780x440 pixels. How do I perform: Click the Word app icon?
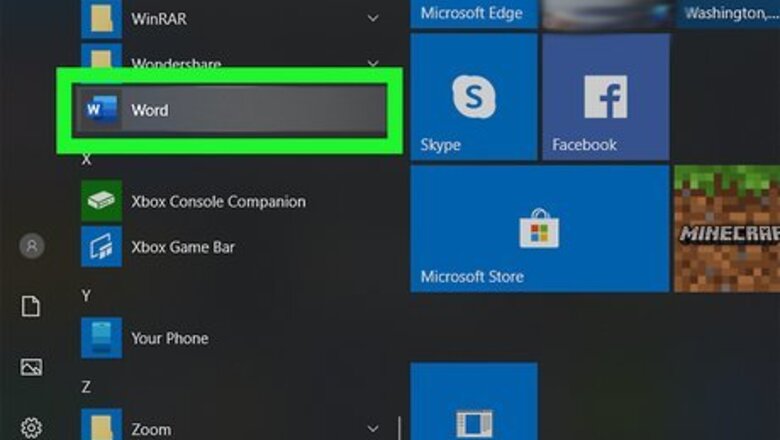[x=101, y=109]
